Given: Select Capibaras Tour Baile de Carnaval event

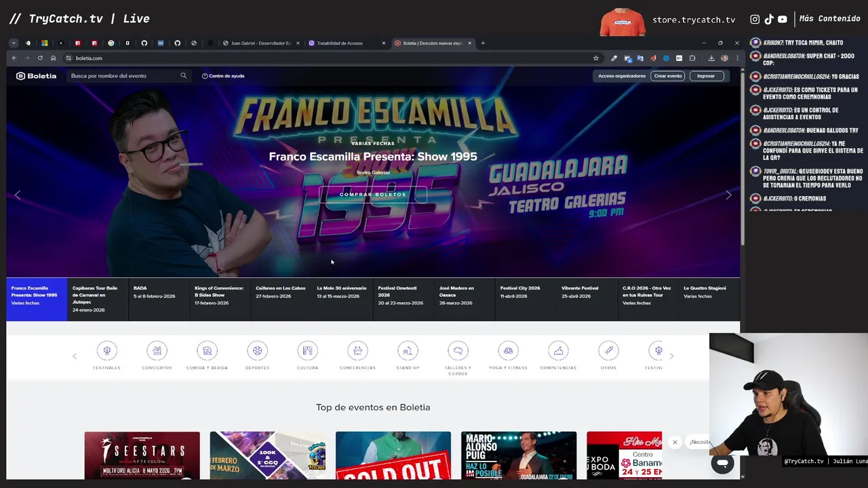Looking at the screenshot, I should 98,299.
